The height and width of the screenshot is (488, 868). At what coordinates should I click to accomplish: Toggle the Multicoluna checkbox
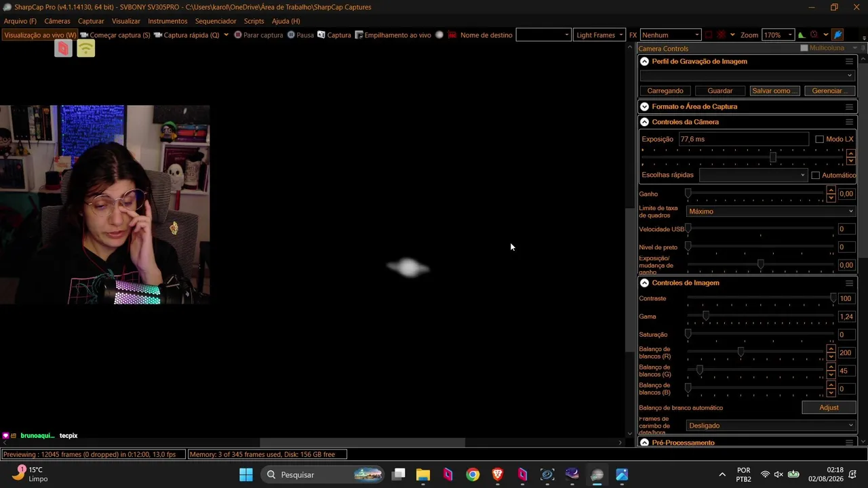804,48
